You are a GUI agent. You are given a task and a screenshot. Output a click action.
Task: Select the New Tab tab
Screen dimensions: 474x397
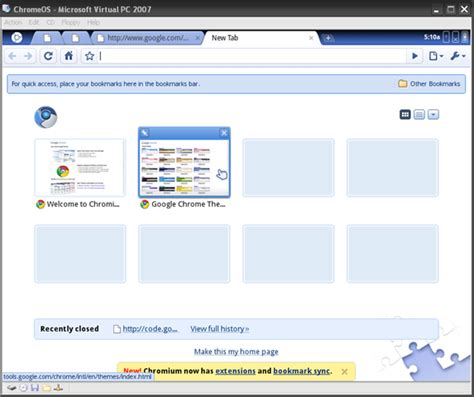point(259,38)
